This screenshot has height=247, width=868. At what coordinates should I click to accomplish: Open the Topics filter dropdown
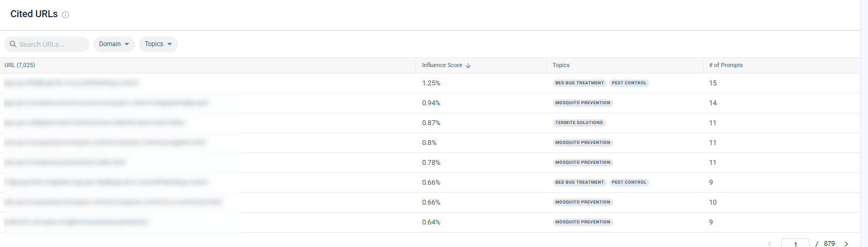[x=158, y=44]
